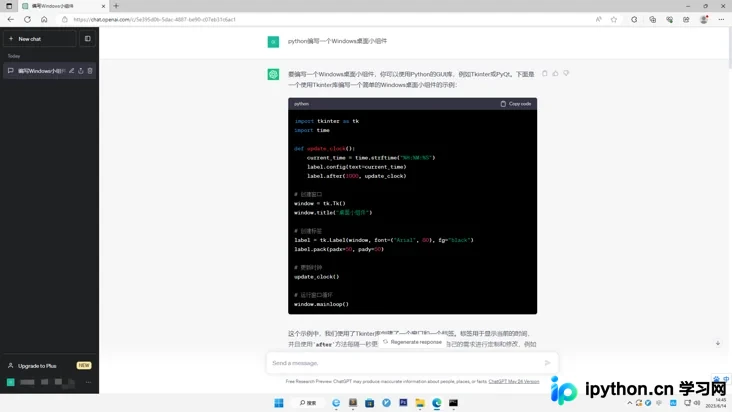Open the browser profile avatar
Viewport: 732px width, 412px height.
click(704, 20)
